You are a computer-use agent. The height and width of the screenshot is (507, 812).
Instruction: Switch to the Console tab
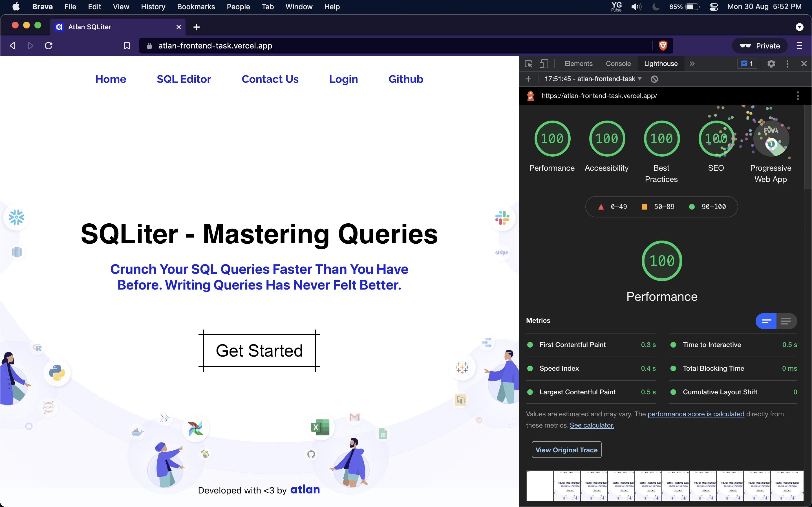618,63
